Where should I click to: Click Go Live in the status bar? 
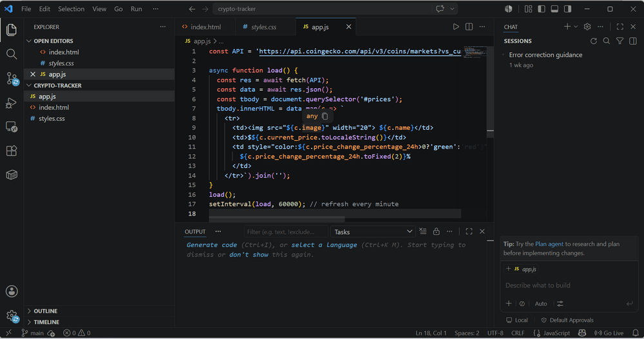[609, 333]
